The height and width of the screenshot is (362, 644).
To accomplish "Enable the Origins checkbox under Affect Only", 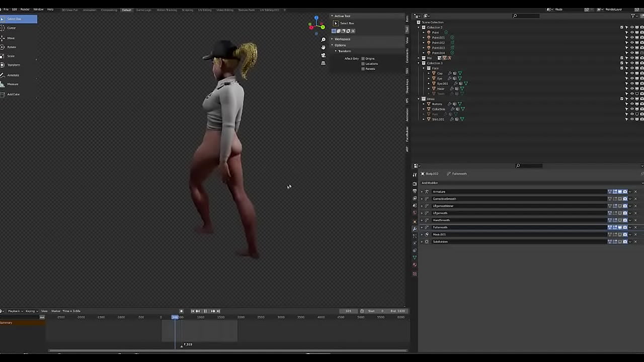I will coord(363,58).
